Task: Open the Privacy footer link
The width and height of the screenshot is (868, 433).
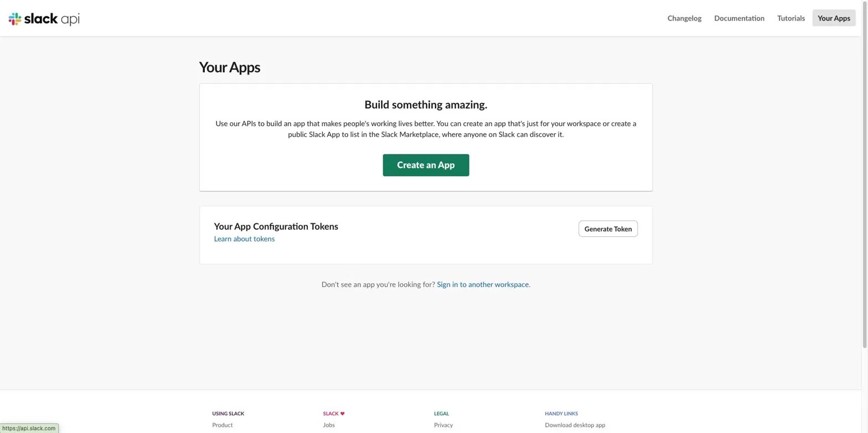Action: click(x=443, y=425)
